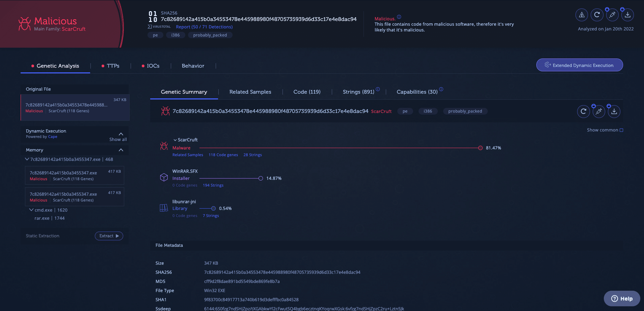
Task: Click the refresh icon beside the genetic summary hash
Action: click(583, 111)
